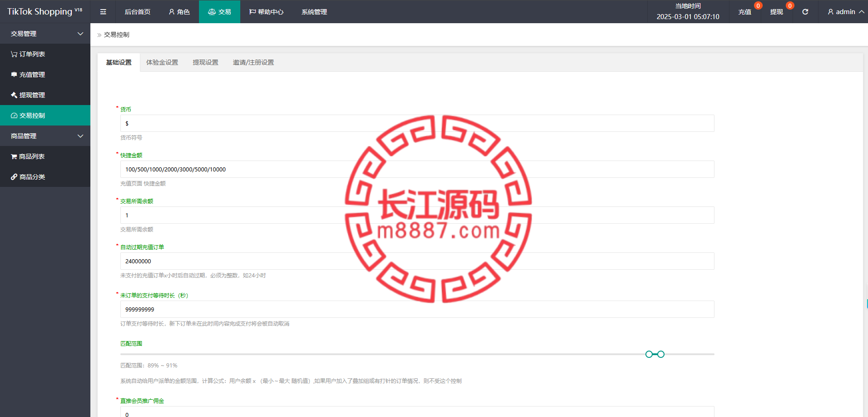Click the 匹配范围 slider's maximum handle

click(x=661, y=354)
